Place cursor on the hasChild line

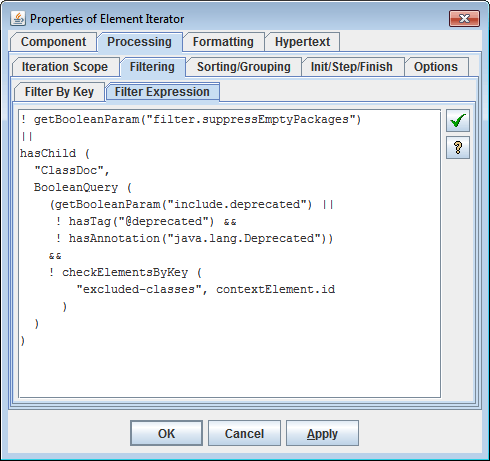(55, 154)
